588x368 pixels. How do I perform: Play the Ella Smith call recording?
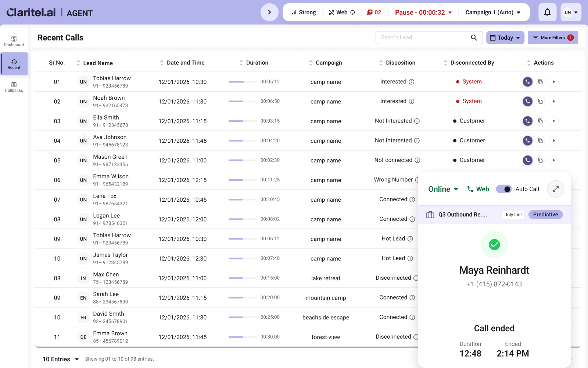point(553,121)
